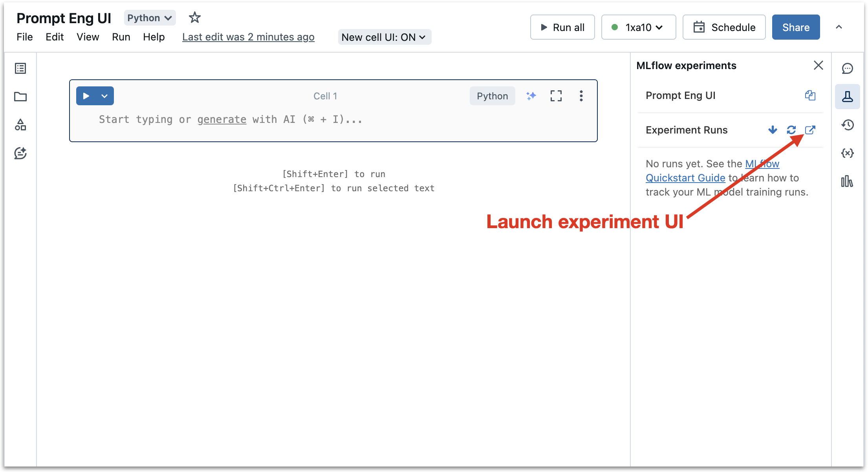Screen dimensions: 868x472
Task: Open the workspace folder browser icon
Action: point(20,97)
